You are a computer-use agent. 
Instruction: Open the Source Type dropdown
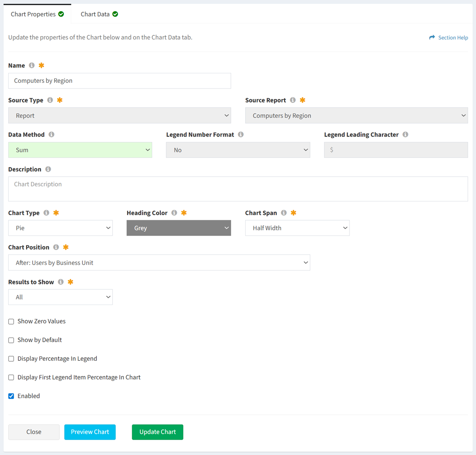(x=120, y=115)
